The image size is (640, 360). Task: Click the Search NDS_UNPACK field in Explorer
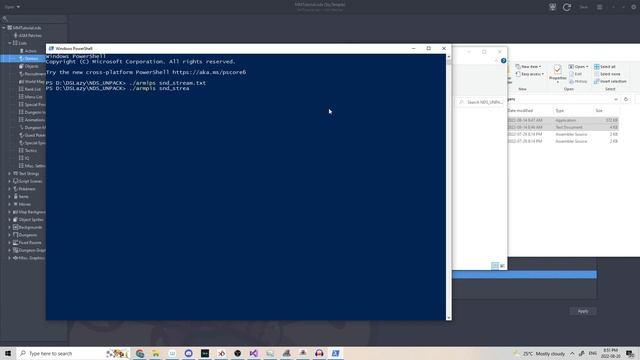[481, 102]
